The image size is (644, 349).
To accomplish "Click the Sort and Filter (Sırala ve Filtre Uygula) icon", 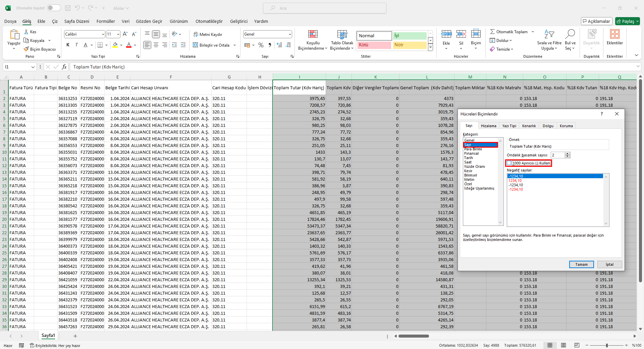I will tap(549, 34).
